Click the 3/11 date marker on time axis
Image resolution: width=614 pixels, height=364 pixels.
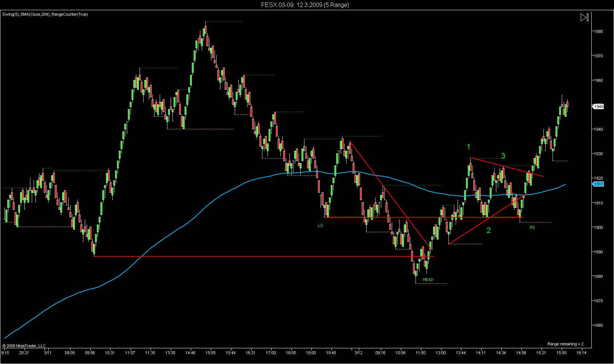(x=48, y=353)
